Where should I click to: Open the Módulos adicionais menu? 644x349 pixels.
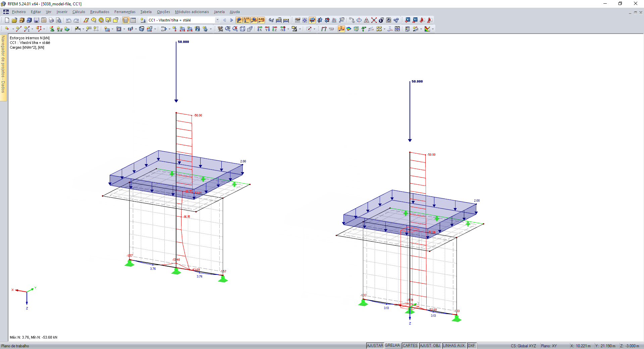click(192, 12)
